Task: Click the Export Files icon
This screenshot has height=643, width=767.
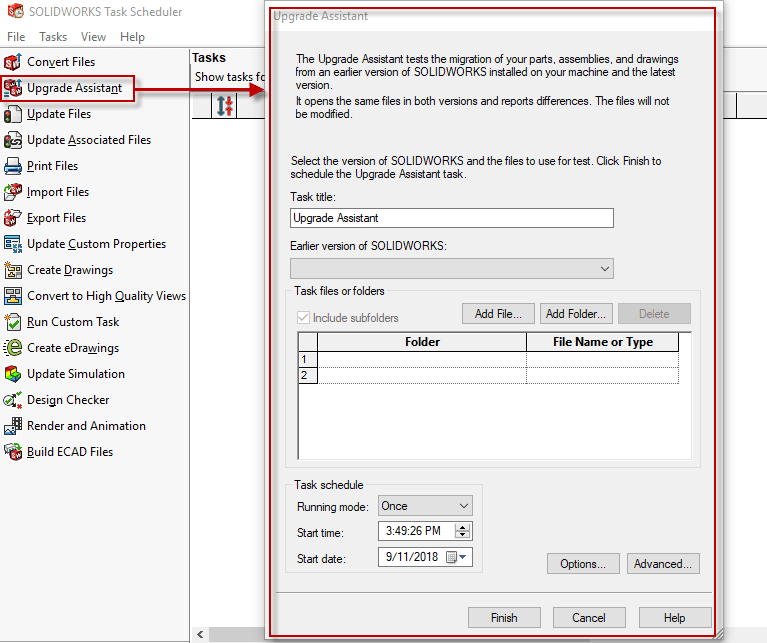Action: pos(13,218)
